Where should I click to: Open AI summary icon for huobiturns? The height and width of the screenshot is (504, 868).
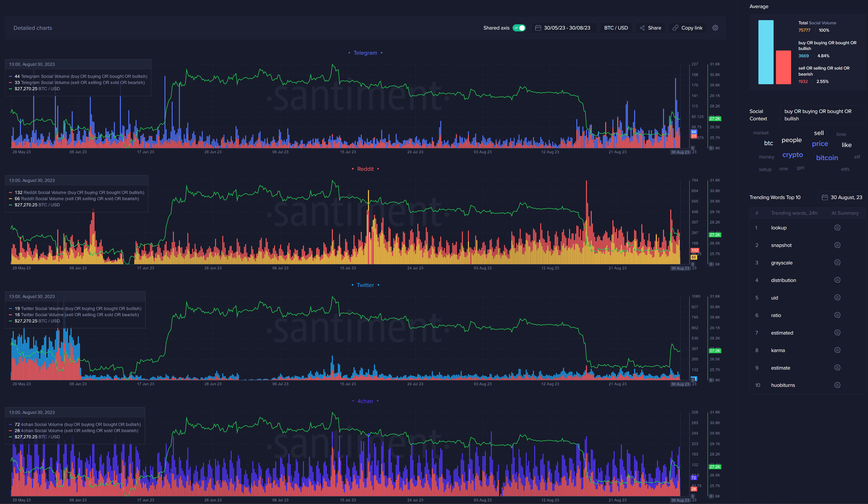pyautogui.click(x=837, y=385)
